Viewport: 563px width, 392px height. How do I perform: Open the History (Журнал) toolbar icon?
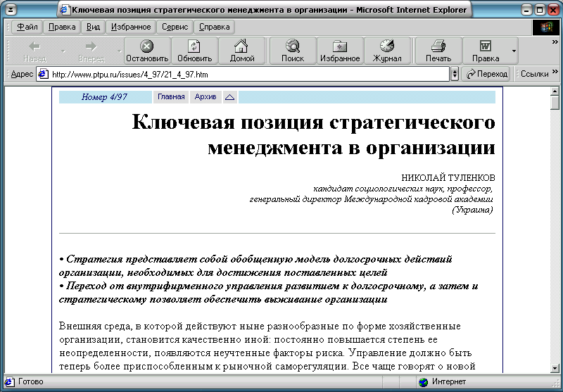coord(387,51)
